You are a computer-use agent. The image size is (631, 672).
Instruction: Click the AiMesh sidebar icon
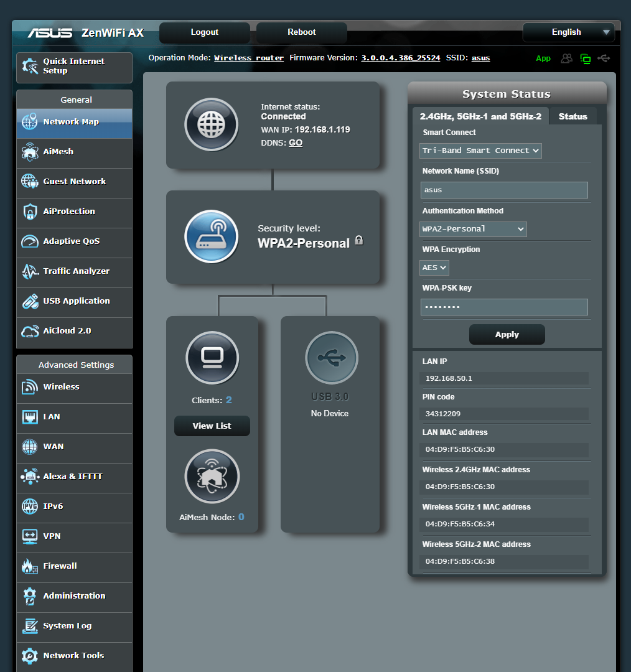coord(30,152)
